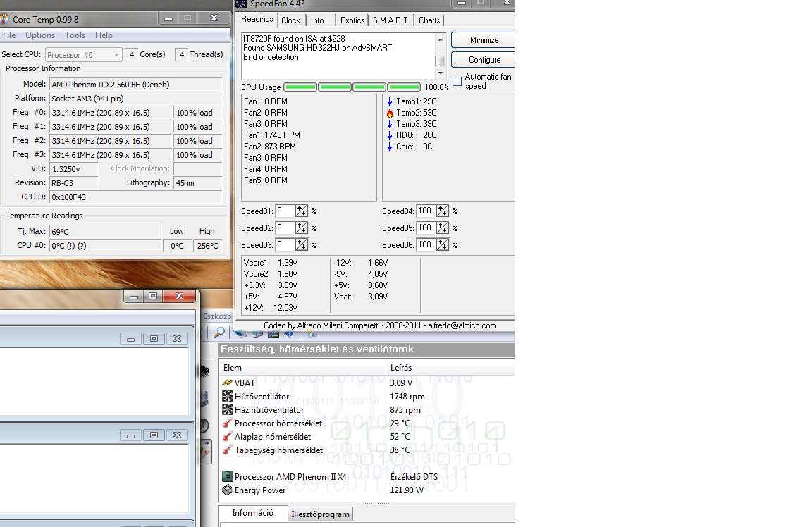
Task: Click the magnifier search icon in the toolbar
Action: point(219,333)
